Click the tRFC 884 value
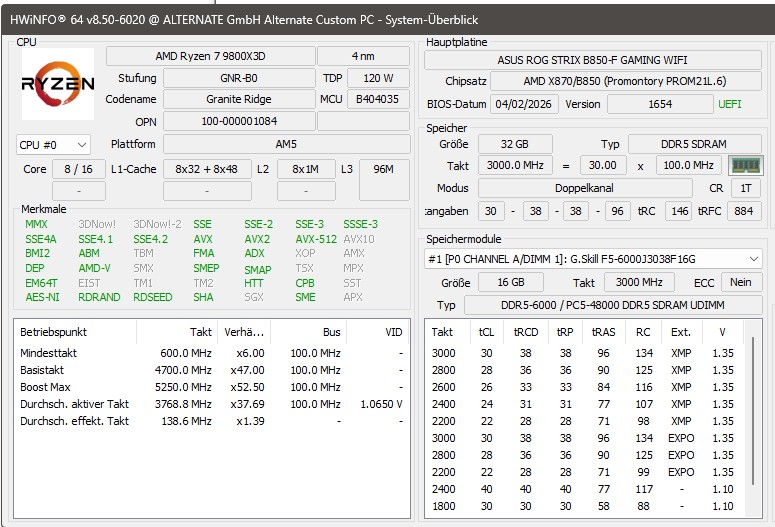 (744, 211)
